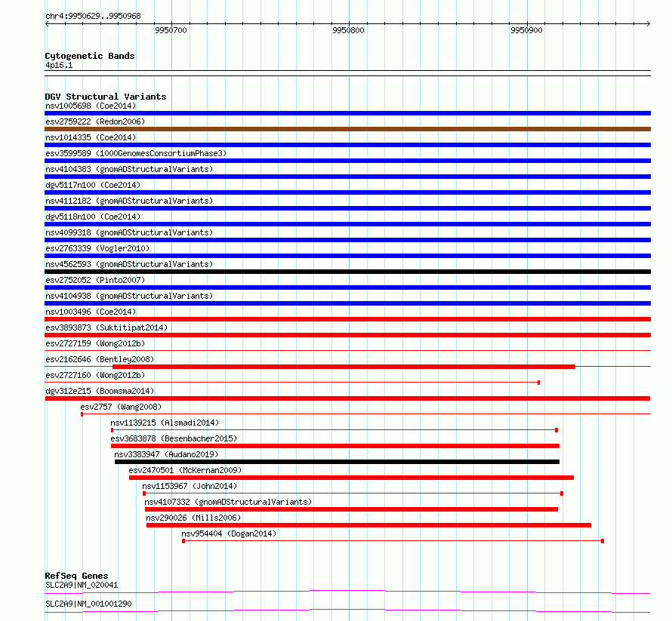Open esv3893873 (Suktitipat2014) label
The width and height of the screenshot is (672, 621).
point(106,327)
